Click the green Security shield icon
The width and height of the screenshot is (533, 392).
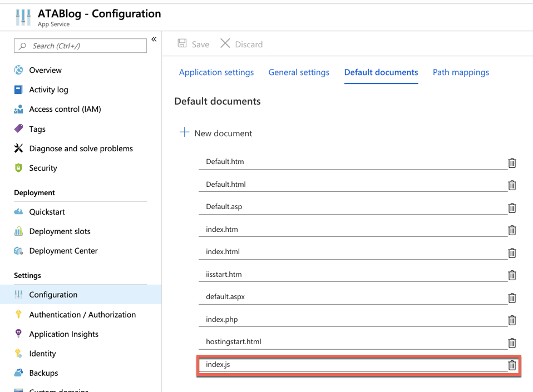(x=18, y=168)
